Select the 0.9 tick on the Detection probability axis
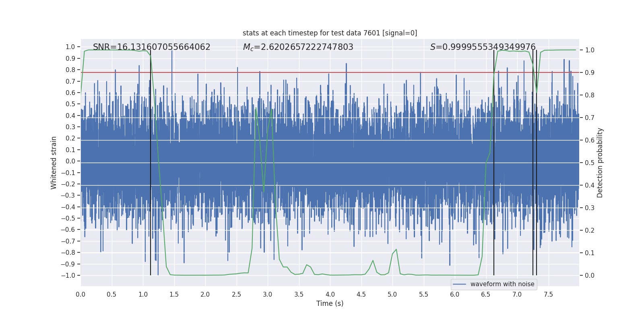Viewport: 644px width, 322px height. pyautogui.click(x=590, y=73)
